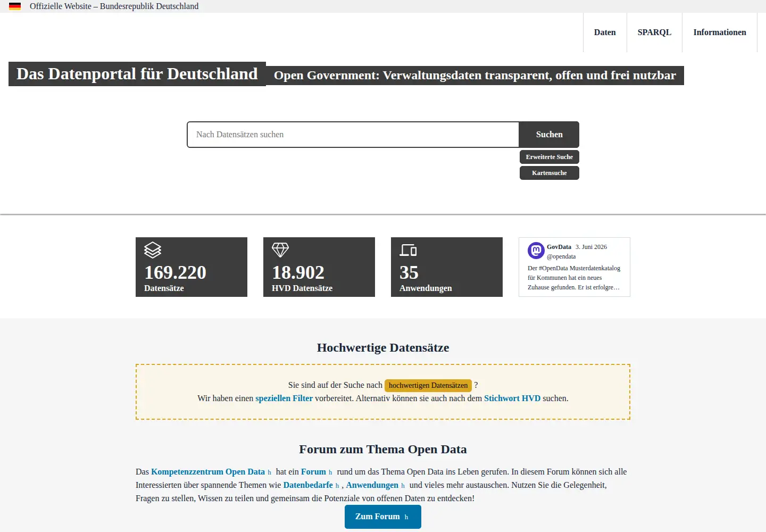Screen dimensions: 766x532
Task: Click the Forum zum Thema Open Data heading
Action: coord(383,450)
